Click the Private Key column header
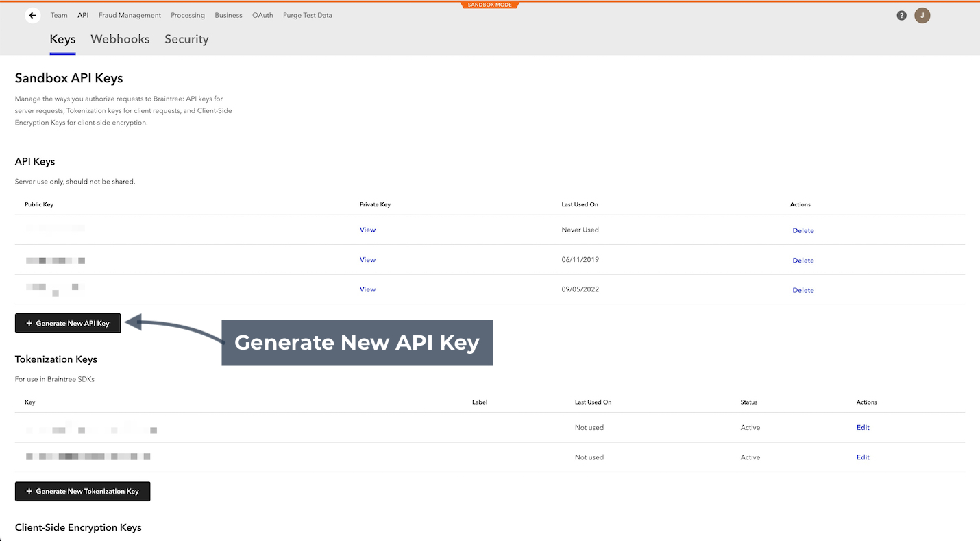Image resolution: width=980 pixels, height=541 pixels. click(x=375, y=204)
